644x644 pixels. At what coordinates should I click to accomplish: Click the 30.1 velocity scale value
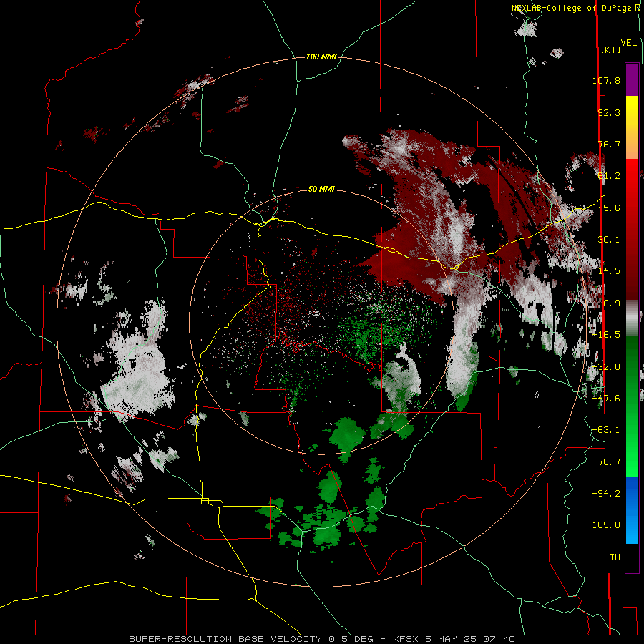(609, 240)
